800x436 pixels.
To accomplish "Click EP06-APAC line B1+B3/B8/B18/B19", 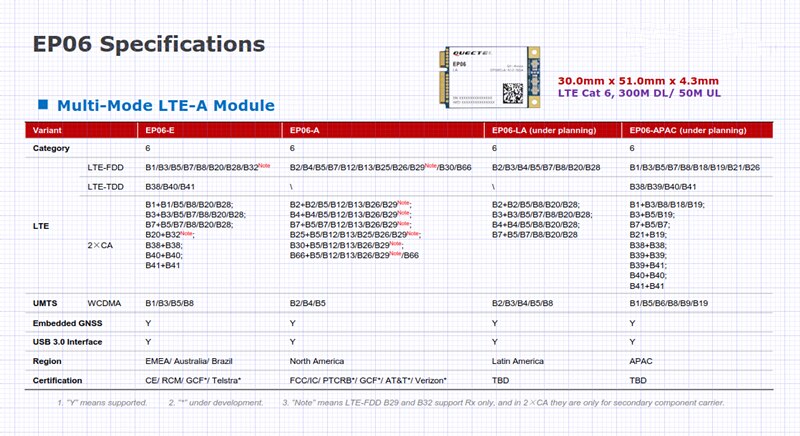I will 667,204.
